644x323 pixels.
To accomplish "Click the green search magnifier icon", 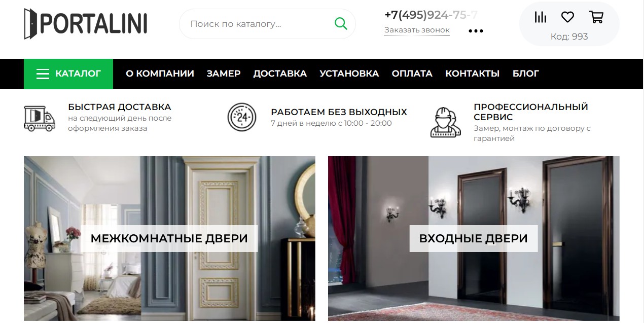I will 341,23.
